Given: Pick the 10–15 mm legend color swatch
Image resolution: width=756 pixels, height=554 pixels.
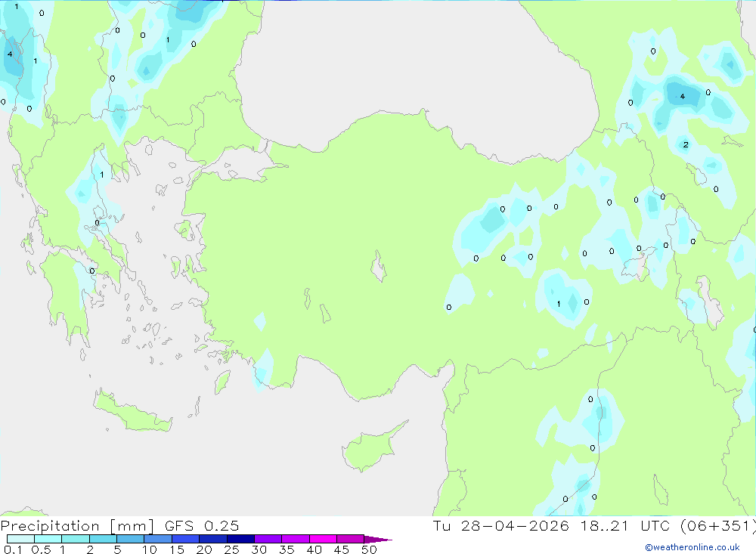Looking at the screenshot, I should (x=158, y=539).
